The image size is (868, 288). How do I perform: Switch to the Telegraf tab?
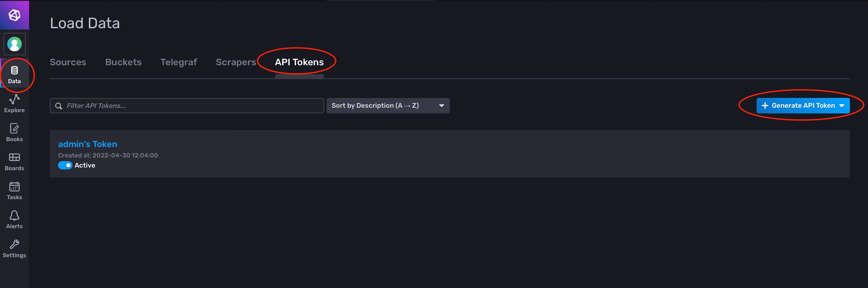point(179,62)
